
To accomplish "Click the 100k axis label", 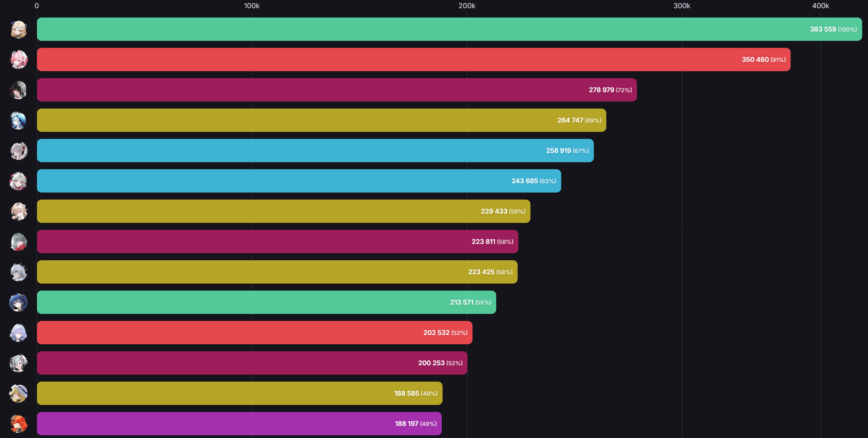I will coord(252,6).
